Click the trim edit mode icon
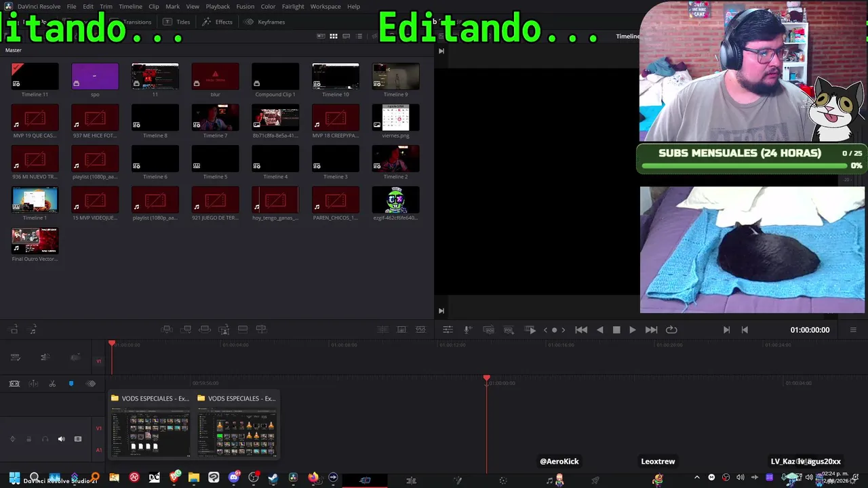Screen dimensions: 868x488 pos(33,384)
